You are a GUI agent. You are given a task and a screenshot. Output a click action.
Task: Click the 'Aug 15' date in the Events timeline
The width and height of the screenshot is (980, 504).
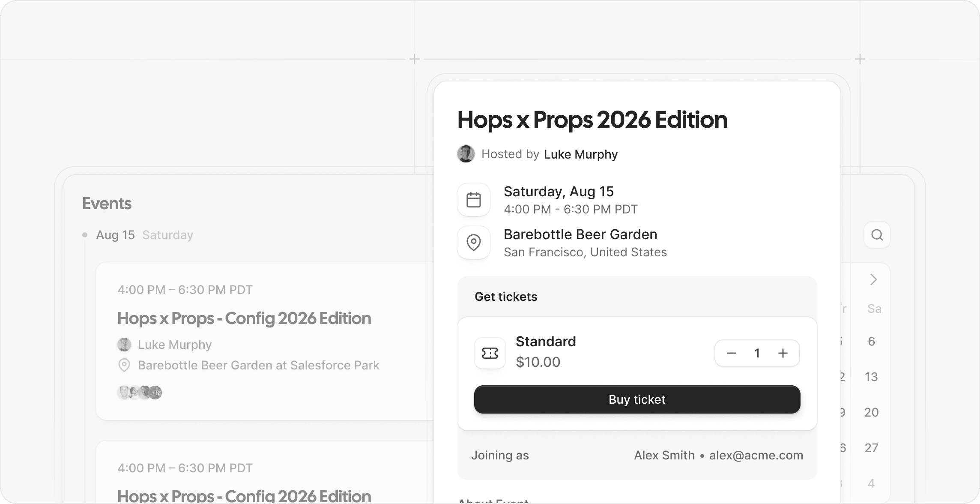coord(115,235)
